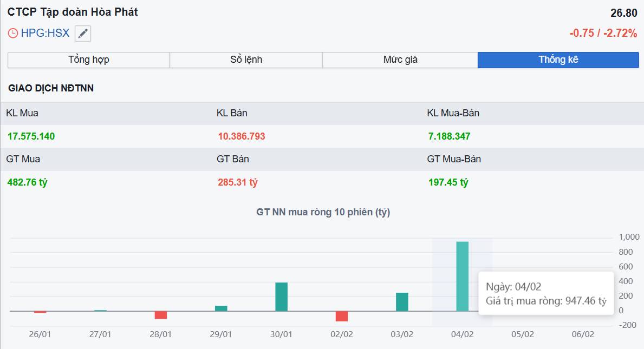Click the KL Bán value 10.386.793
This screenshot has height=349, width=644.
point(242,136)
